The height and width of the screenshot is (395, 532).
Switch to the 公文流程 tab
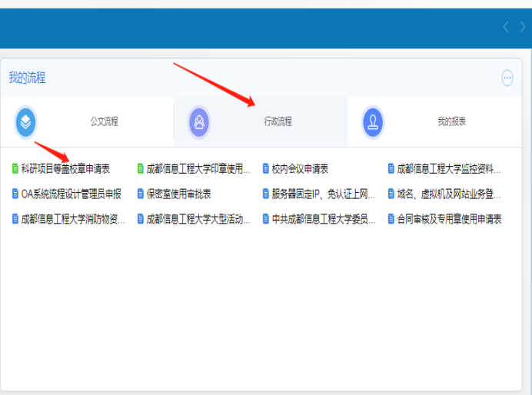coord(104,121)
